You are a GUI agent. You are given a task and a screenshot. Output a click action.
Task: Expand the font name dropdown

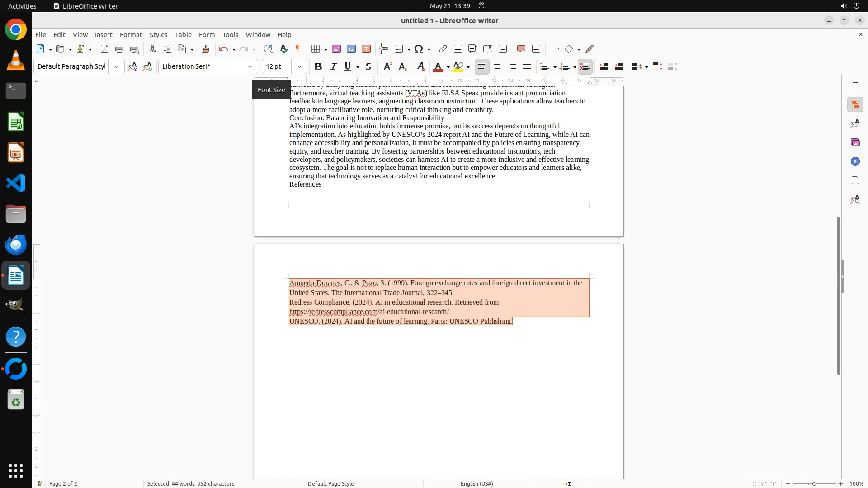[x=250, y=67]
